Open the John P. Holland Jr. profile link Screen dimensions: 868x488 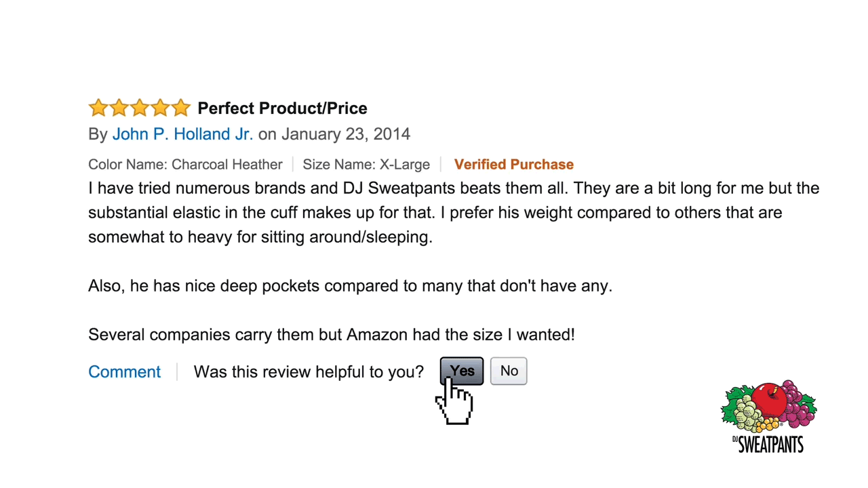[182, 134]
